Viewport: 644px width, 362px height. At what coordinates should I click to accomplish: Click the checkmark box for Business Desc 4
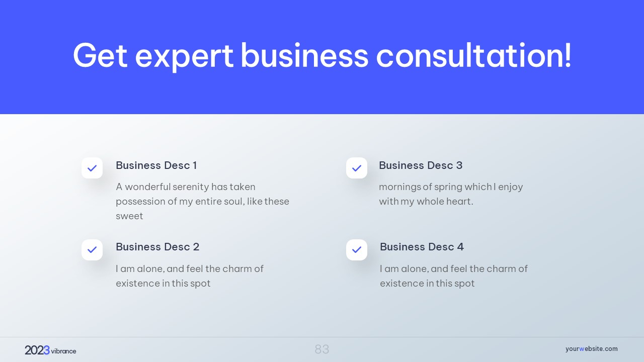(357, 250)
